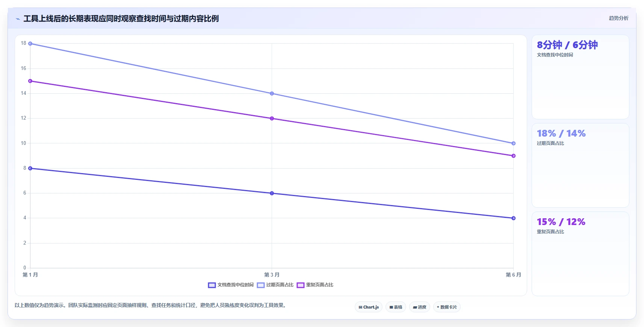Click the y-axis tick label 18
644x327 pixels.
24,43
